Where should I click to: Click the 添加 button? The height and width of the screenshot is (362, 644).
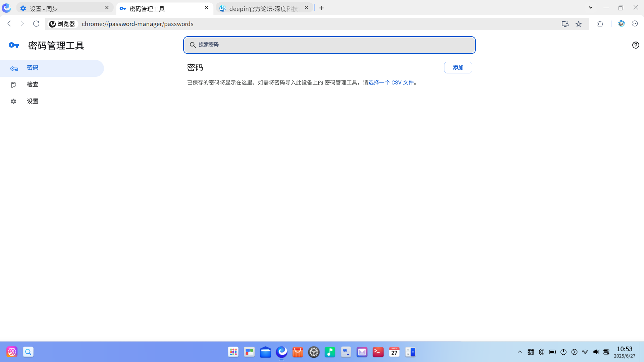click(458, 67)
